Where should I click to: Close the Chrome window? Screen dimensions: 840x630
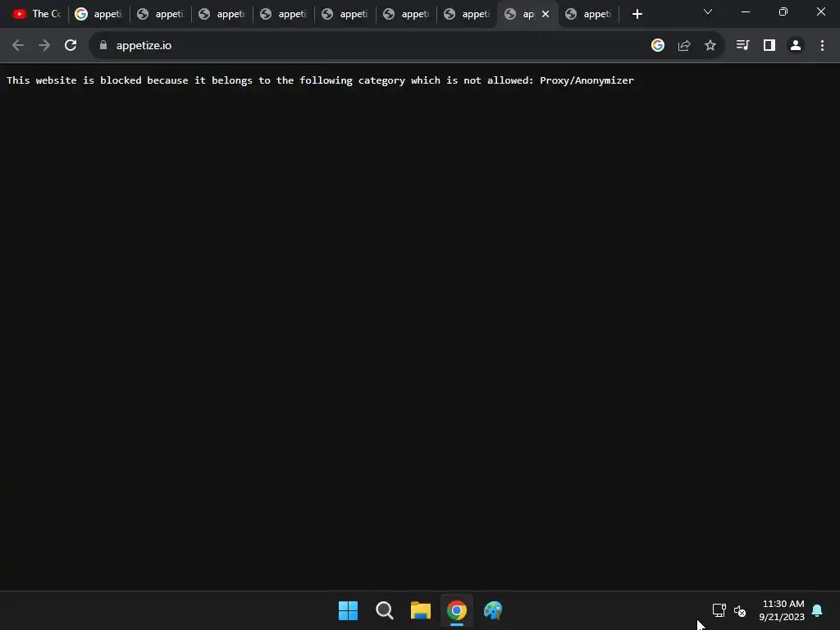coord(820,11)
